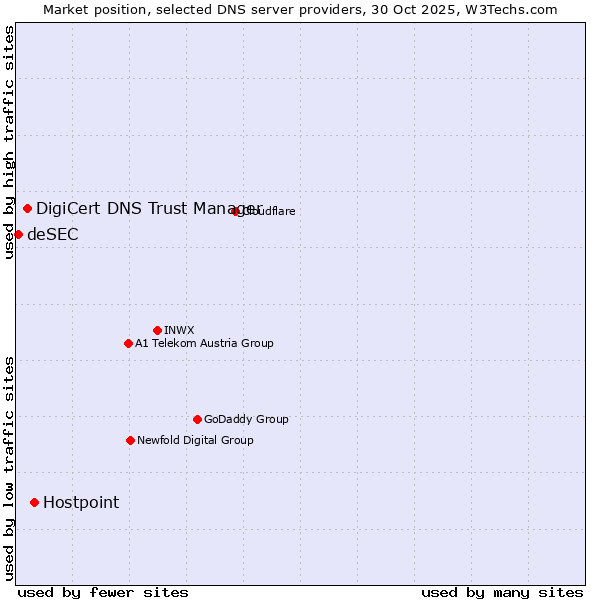This screenshot has width=600, height=600.
Task: Click the INWX text label
Action: [x=179, y=330]
